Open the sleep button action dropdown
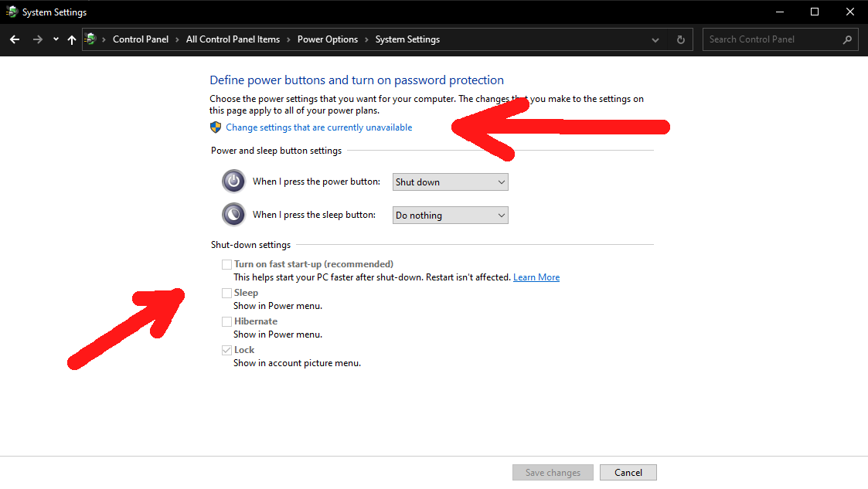 click(450, 216)
